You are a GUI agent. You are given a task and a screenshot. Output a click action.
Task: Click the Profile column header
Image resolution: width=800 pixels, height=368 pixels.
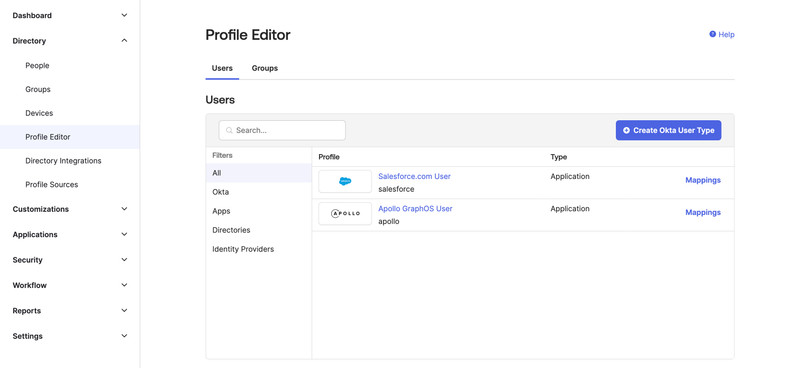pos(329,157)
